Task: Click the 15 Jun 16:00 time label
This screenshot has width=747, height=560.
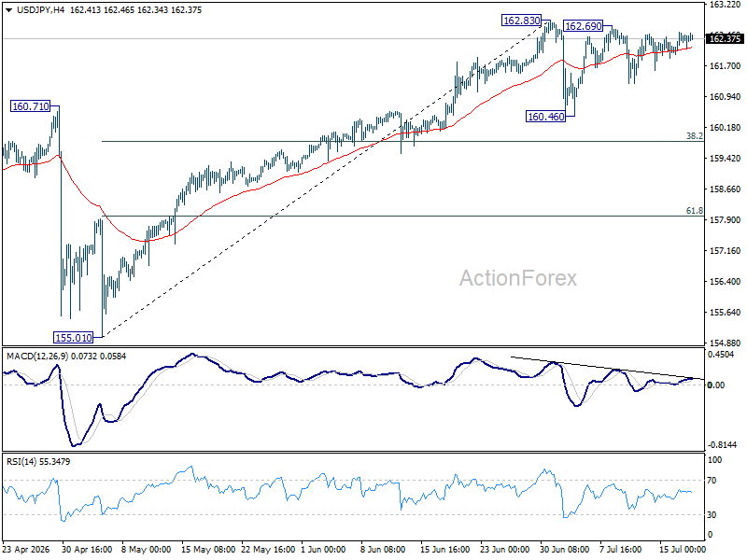Action: 445,550
